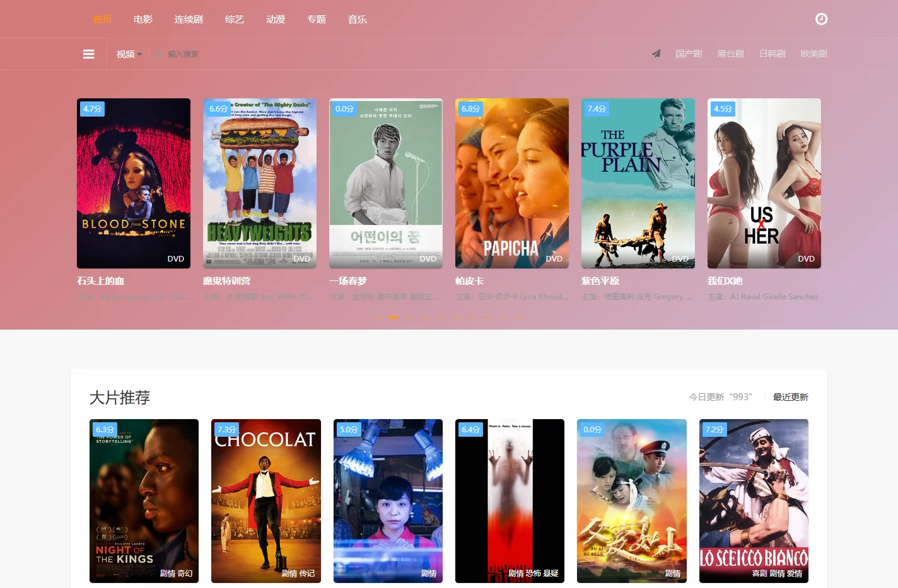Open the Chocolat poster
The image size is (898, 588).
(x=266, y=501)
